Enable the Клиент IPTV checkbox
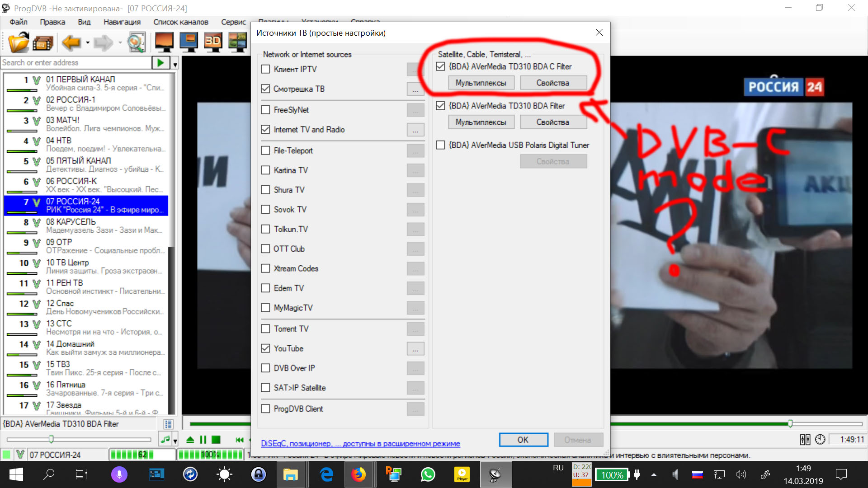 (266, 69)
